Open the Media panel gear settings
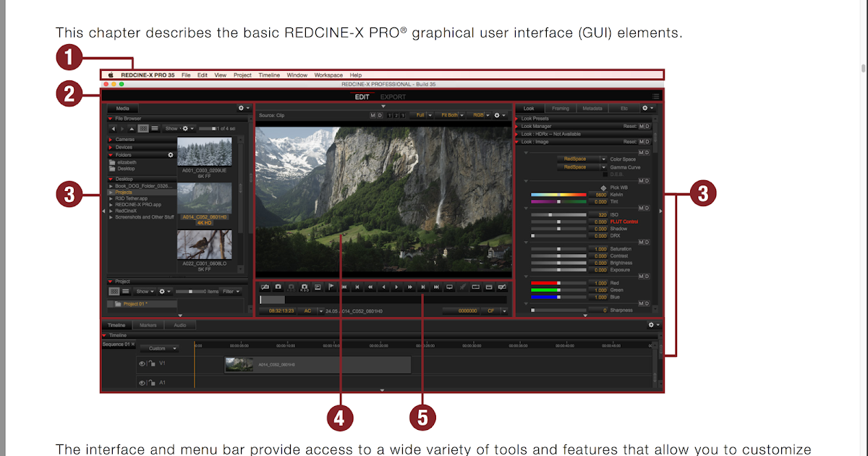 tap(244, 108)
